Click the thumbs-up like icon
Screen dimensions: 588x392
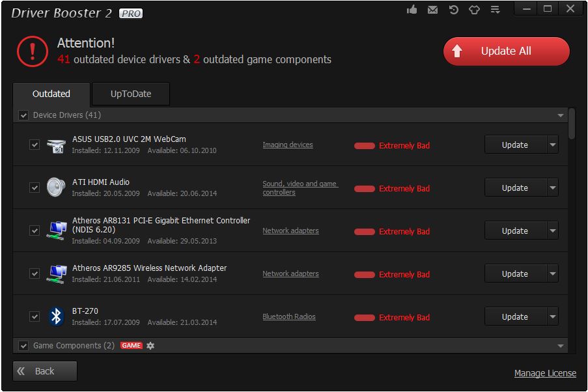coord(412,9)
